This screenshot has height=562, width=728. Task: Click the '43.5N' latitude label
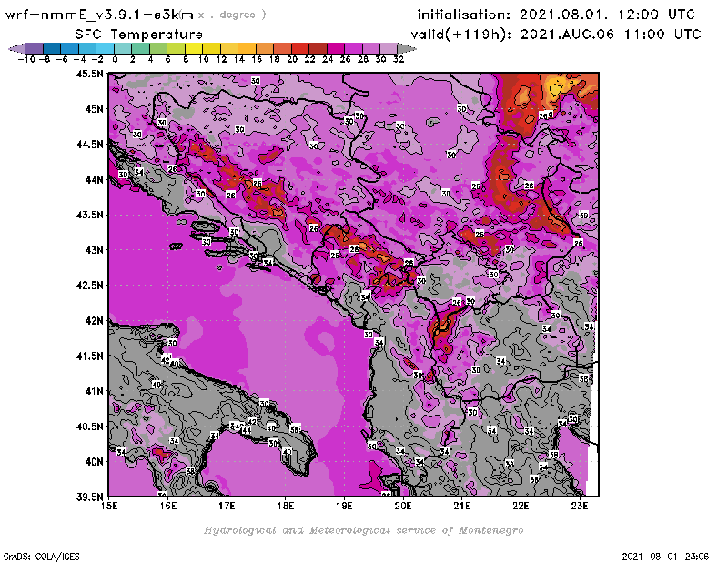coord(89,215)
